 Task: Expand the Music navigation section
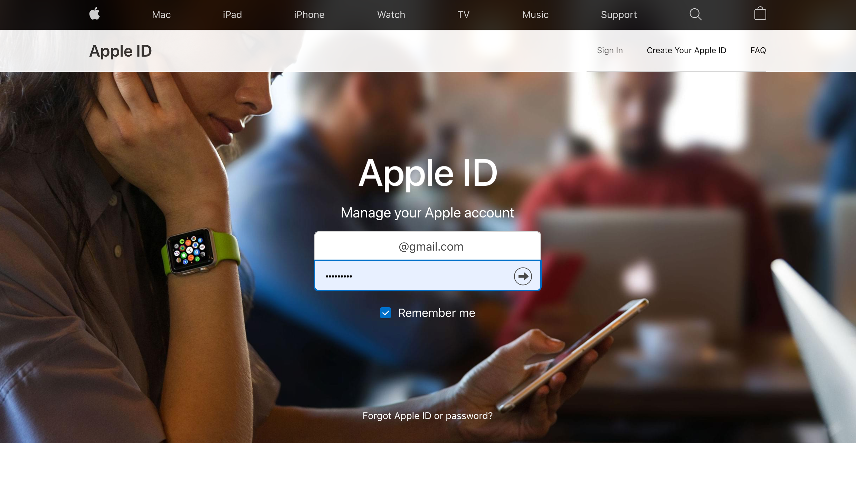534,14
